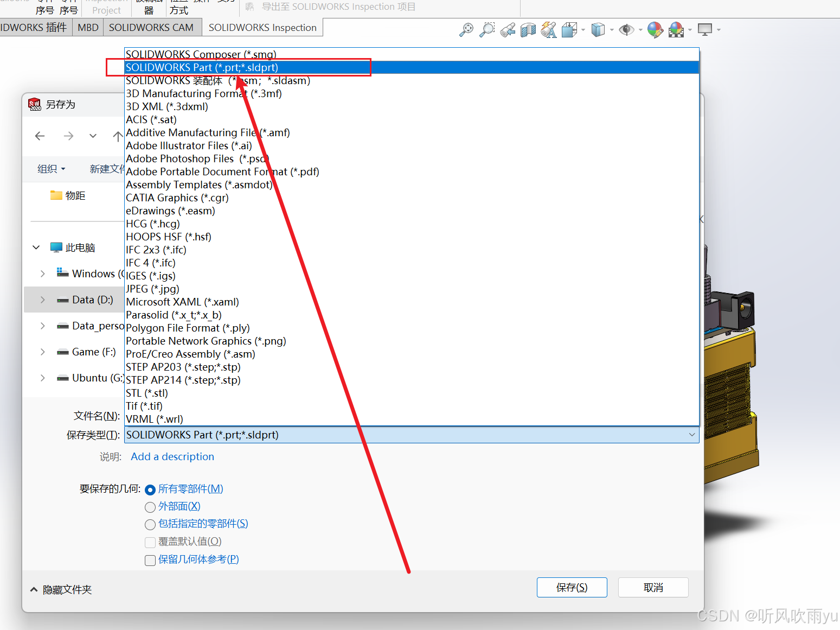Viewport: 840px width, 630px height.
Task: Click the View Settings monitor icon
Action: pyautogui.click(x=705, y=30)
